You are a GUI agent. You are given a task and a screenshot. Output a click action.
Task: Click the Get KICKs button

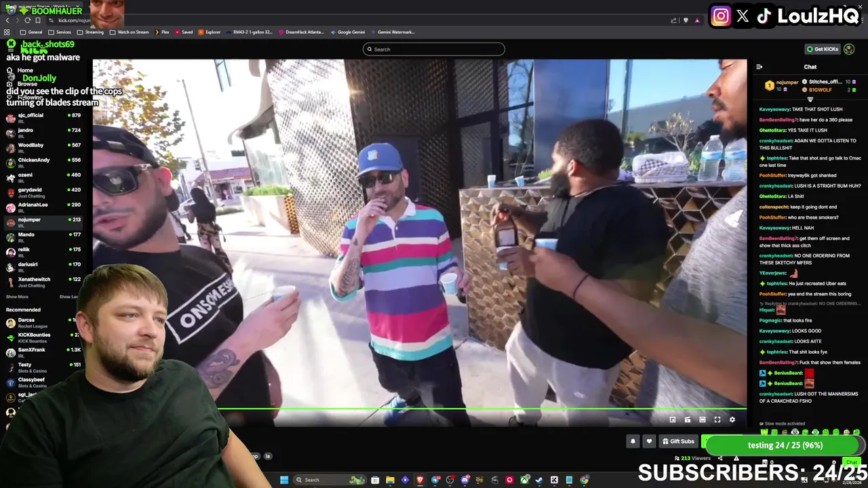[x=822, y=49]
